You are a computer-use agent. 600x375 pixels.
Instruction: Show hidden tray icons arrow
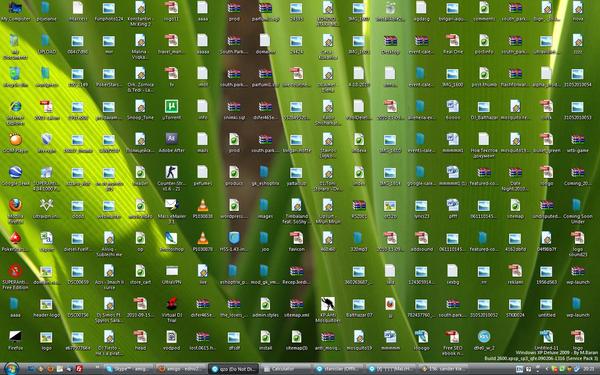click(547, 369)
